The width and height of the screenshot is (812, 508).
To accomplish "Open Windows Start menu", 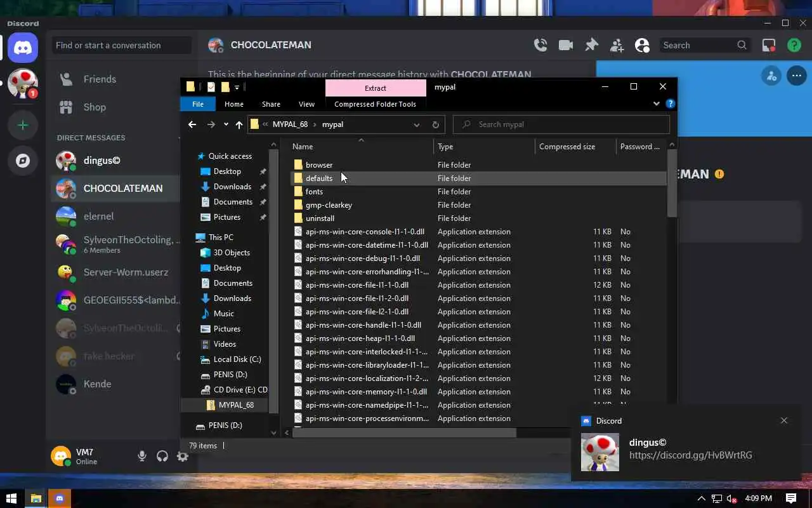I will (11, 498).
